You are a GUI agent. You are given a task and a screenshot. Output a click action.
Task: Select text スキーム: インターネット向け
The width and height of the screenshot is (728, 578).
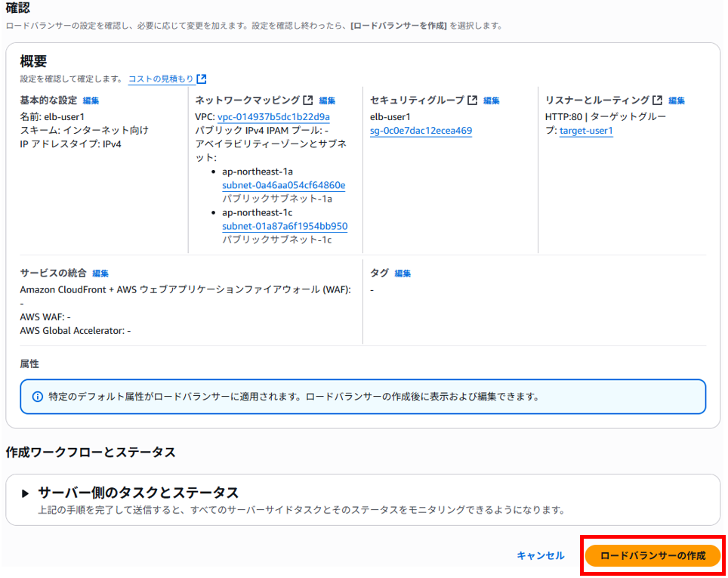click(84, 131)
